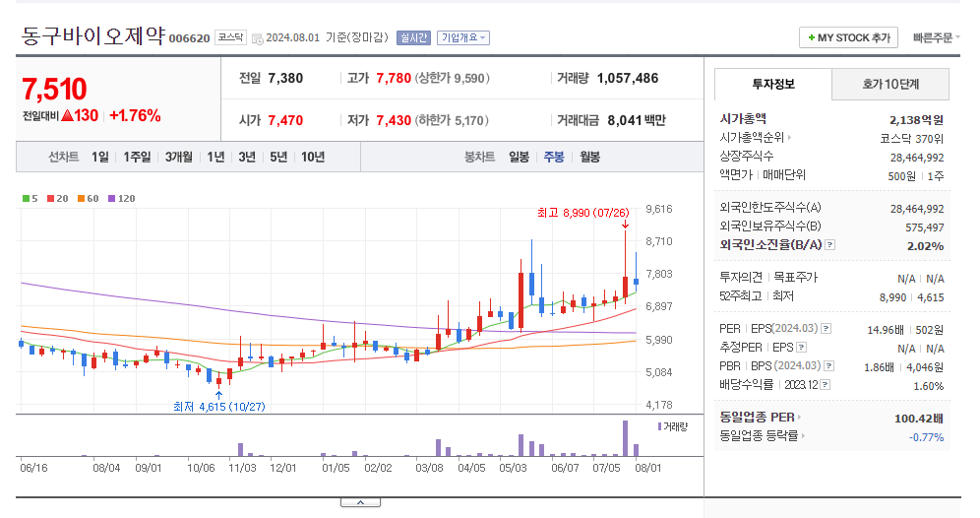The image size is (980, 518).
Task: Open the 동일업종 PER link
Action: [757, 418]
